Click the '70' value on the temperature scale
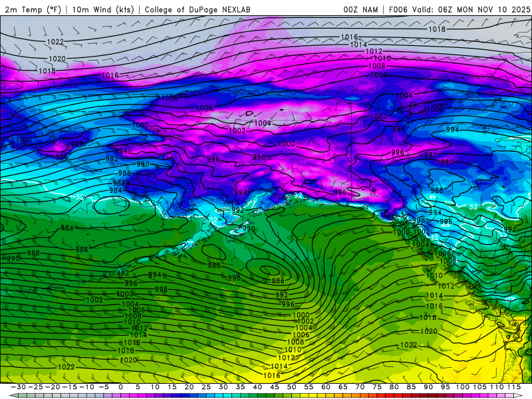 pyautogui.click(x=360, y=387)
